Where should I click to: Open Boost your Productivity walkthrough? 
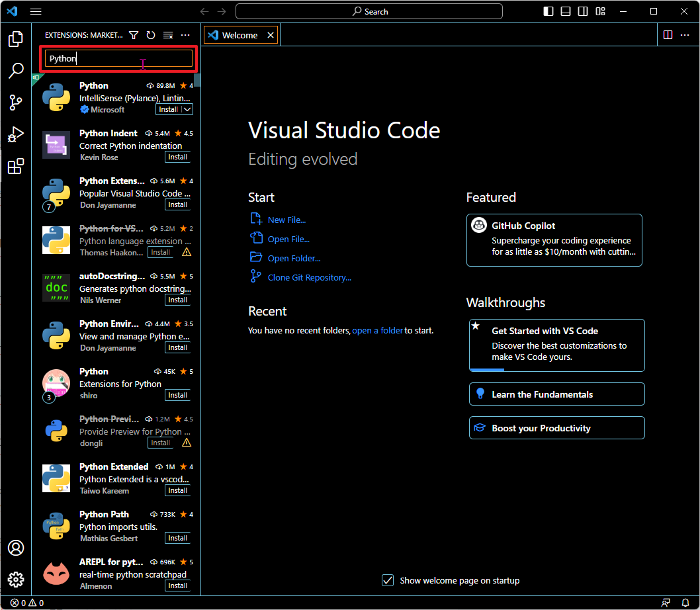tap(556, 428)
